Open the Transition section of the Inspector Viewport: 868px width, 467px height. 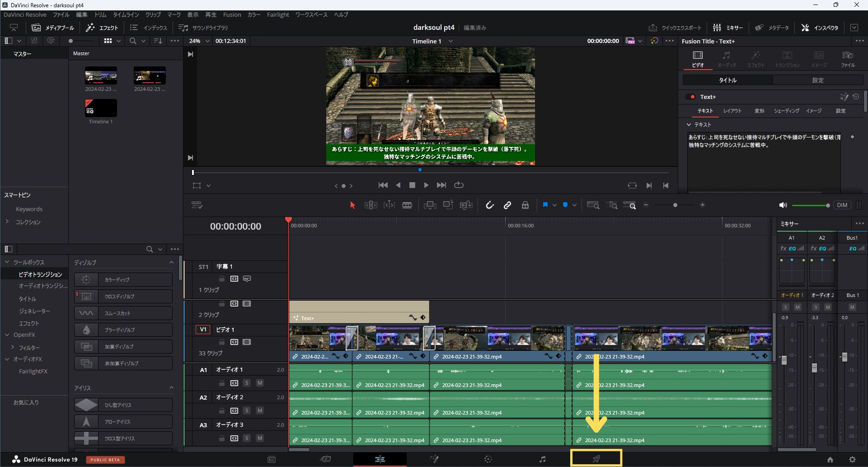click(x=787, y=59)
